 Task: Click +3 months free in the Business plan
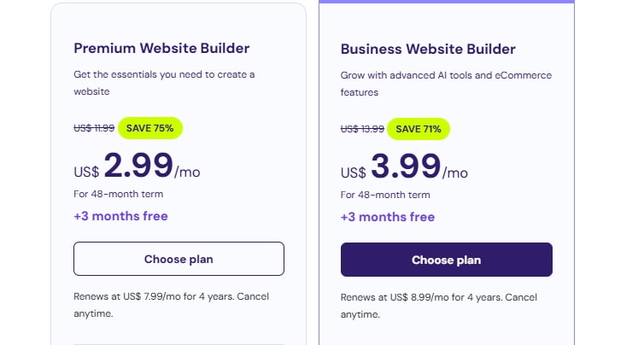[388, 217]
